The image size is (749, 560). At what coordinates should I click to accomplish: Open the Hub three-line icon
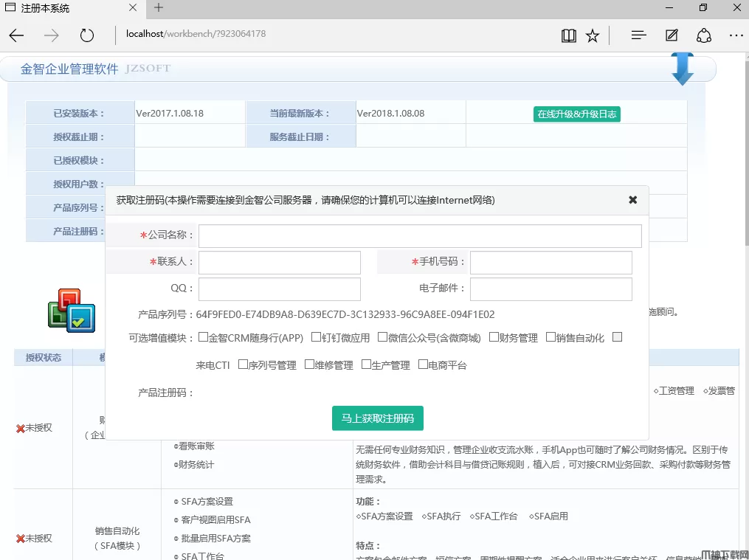point(639,35)
